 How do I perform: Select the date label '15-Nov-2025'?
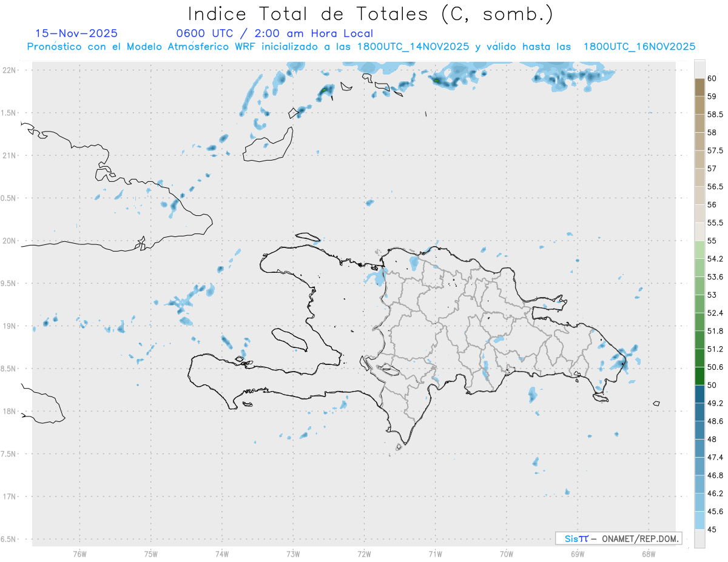pos(76,33)
